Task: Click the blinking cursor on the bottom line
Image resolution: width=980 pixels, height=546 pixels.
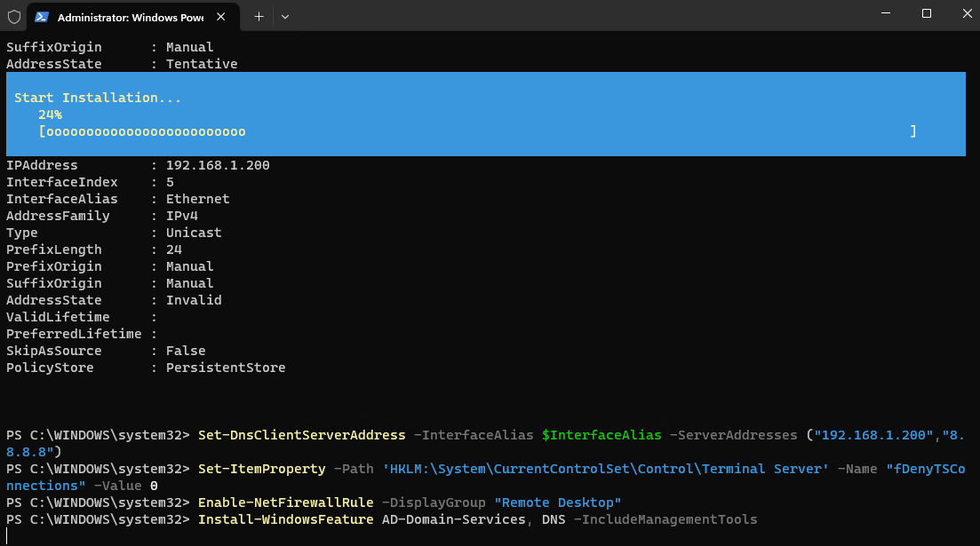Action: (8, 536)
